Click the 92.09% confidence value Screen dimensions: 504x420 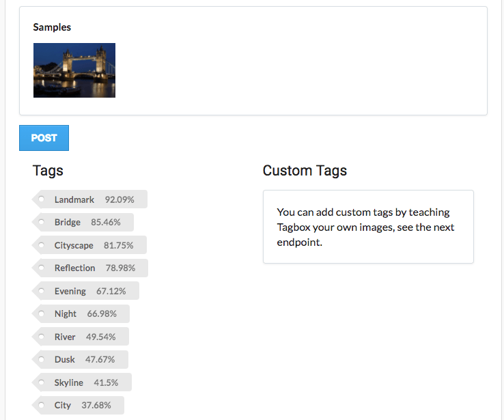click(120, 199)
